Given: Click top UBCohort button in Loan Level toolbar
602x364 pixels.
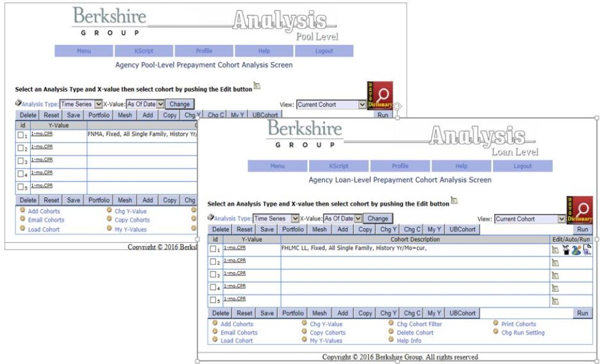Looking at the screenshot, I should click(462, 229).
